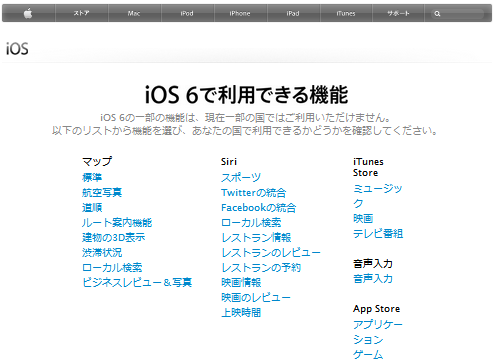Click the Apple logo in navigation bar

28,13
